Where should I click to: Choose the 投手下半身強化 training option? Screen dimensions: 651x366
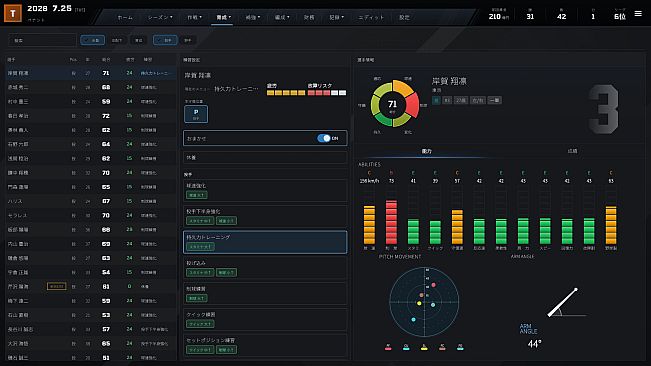pos(265,216)
